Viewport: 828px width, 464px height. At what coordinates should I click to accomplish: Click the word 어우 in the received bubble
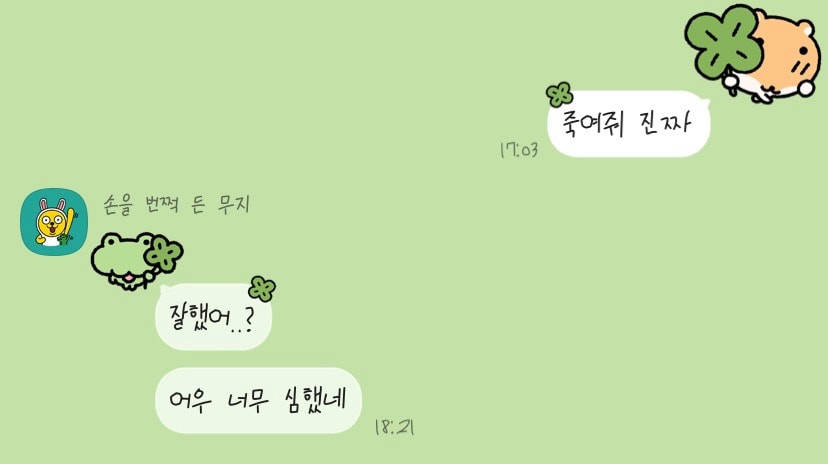coord(191,400)
